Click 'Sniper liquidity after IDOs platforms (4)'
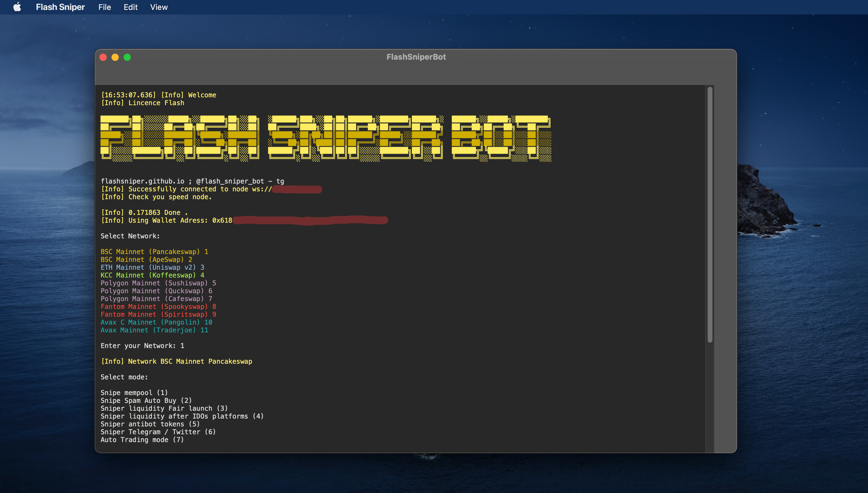Viewport: 868px width, 493px height. (x=182, y=416)
